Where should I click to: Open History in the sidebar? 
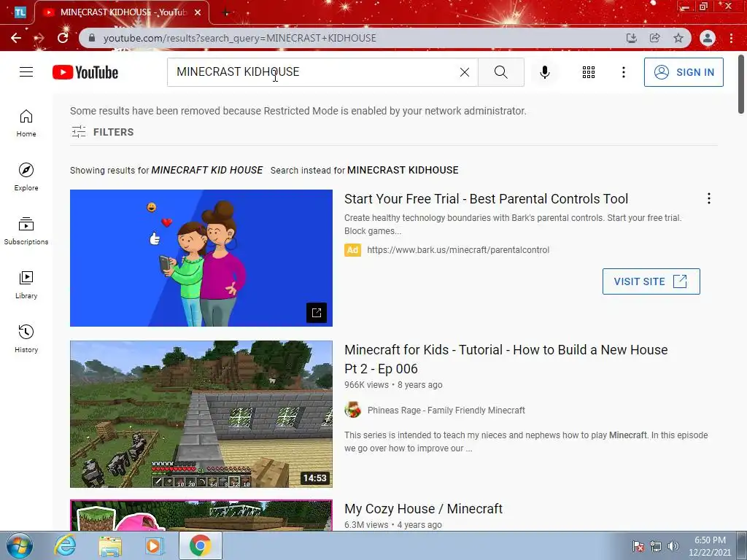26,338
